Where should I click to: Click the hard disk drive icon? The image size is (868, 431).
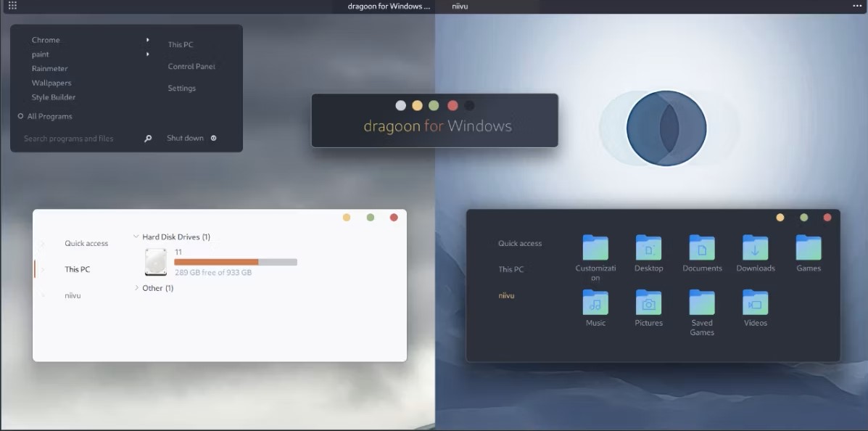click(x=156, y=262)
